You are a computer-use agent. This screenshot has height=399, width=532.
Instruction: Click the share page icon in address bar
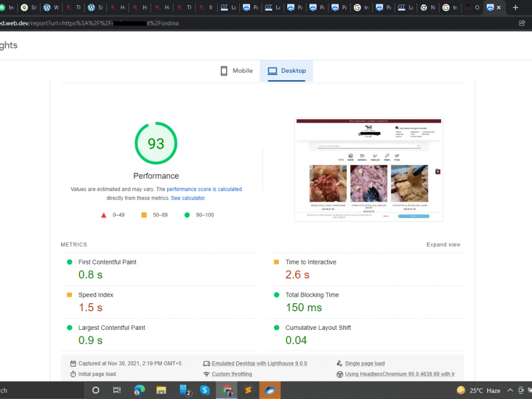click(522, 23)
